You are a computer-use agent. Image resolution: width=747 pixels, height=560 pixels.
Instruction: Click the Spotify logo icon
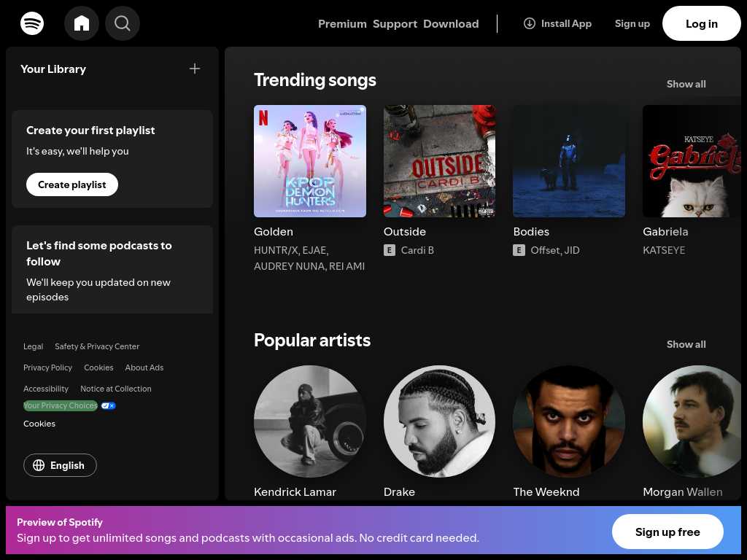(x=32, y=23)
